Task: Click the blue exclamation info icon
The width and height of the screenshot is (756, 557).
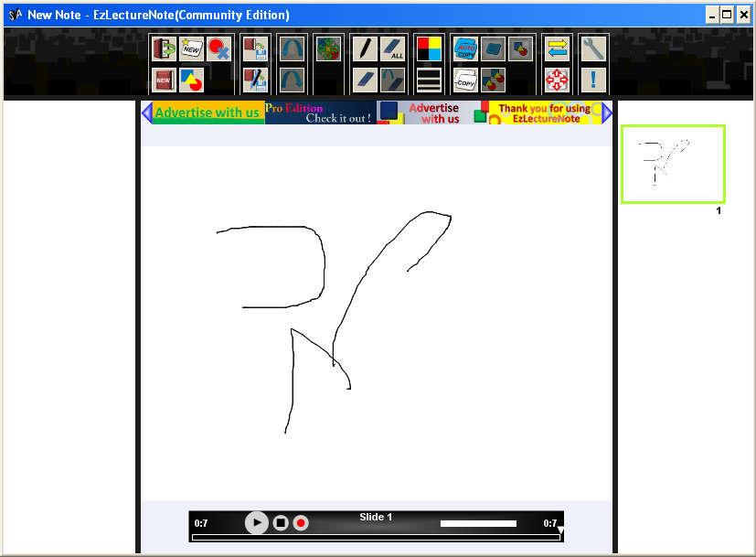Action: (593, 80)
